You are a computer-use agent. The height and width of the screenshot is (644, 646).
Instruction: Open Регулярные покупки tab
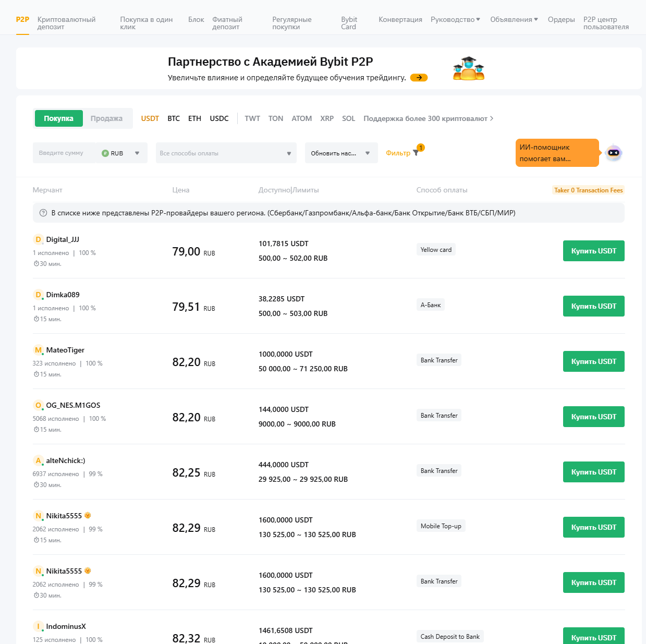tap(292, 23)
